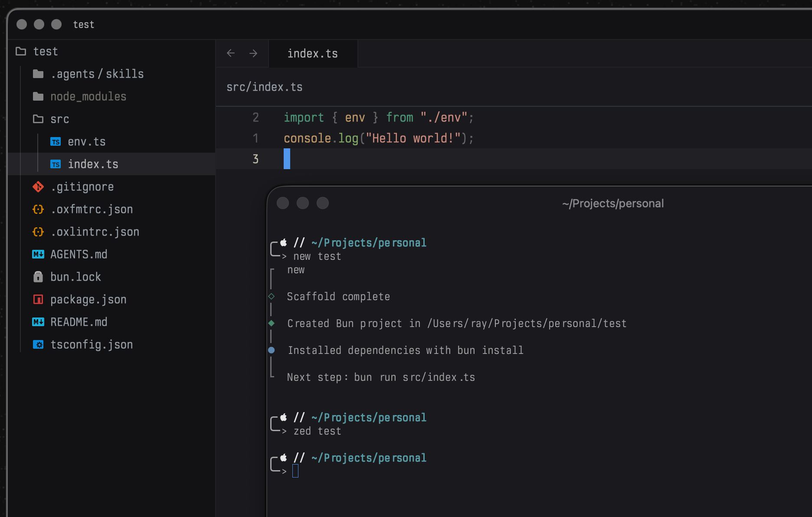
Task: Click the gear icon beside tsconfig.json
Action: pos(38,345)
